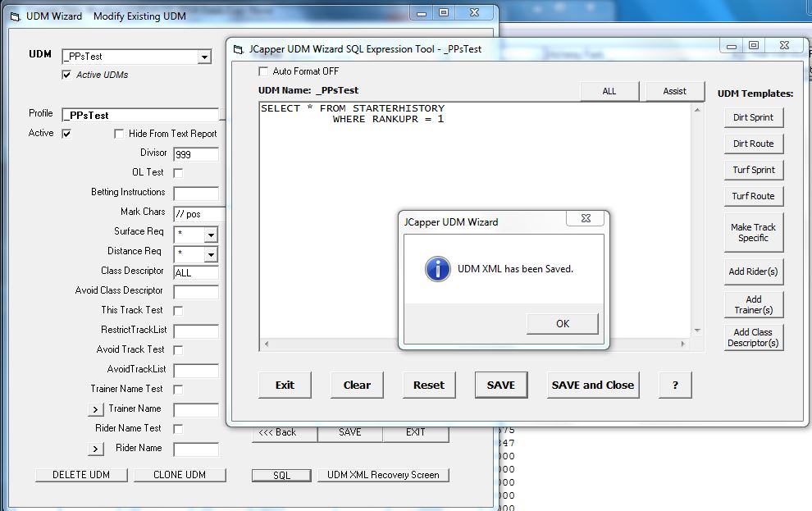The image size is (812, 511).
Task: Check the Trainer Name Test box
Action: point(178,390)
